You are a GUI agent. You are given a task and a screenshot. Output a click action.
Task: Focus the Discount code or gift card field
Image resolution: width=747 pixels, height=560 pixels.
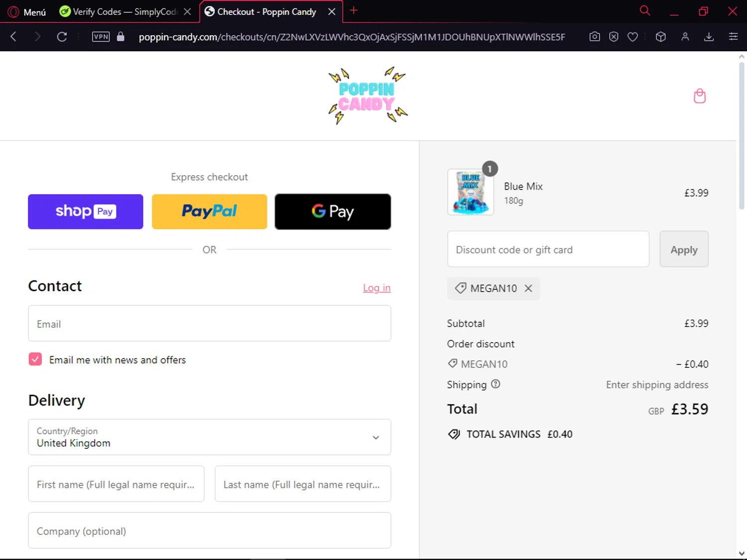coord(548,249)
